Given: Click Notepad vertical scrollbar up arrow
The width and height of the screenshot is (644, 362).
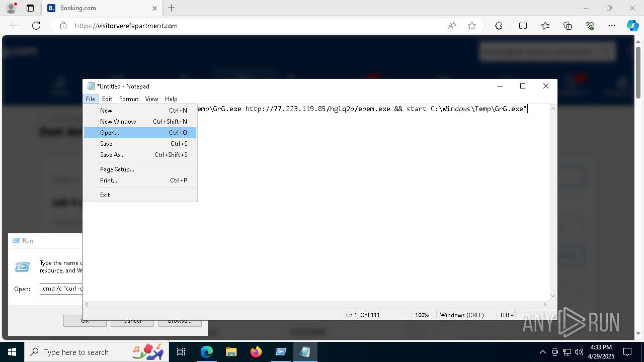Looking at the screenshot, I should (x=553, y=109).
